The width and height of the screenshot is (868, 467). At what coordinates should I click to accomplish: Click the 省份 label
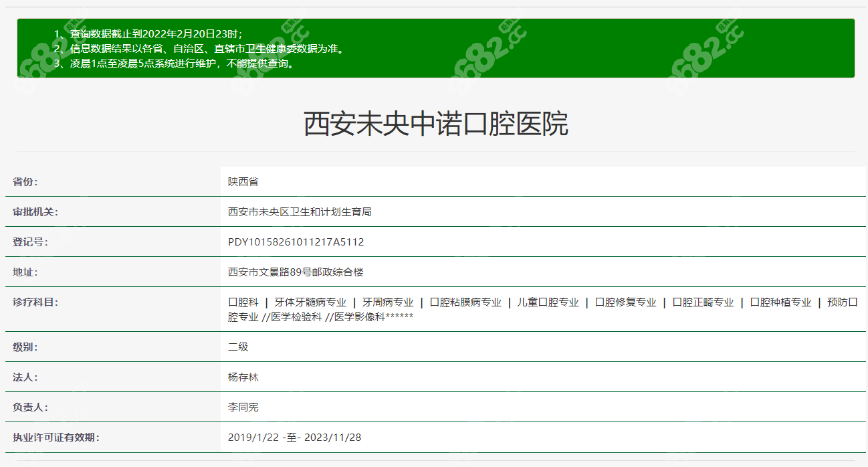point(25,181)
